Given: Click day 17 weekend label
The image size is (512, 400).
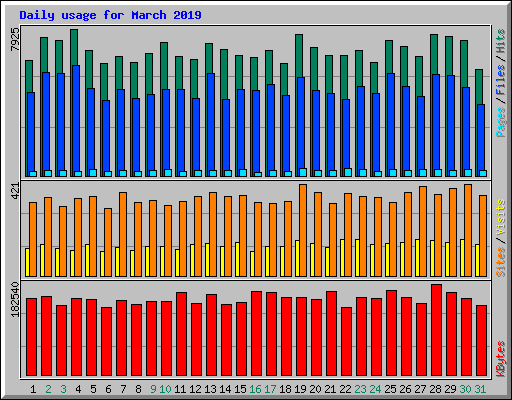Looking at the screenshot, I should 270,389.
